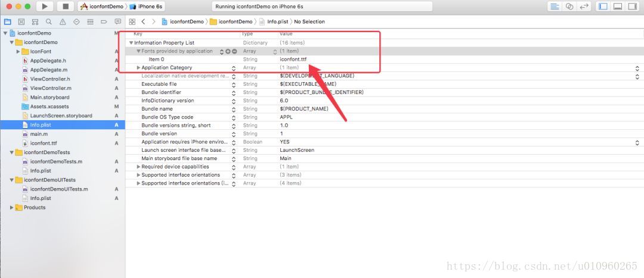Open LaunchScreen.storyboard
The height and width of the screenshot is (278, 644).
[61, 115]
